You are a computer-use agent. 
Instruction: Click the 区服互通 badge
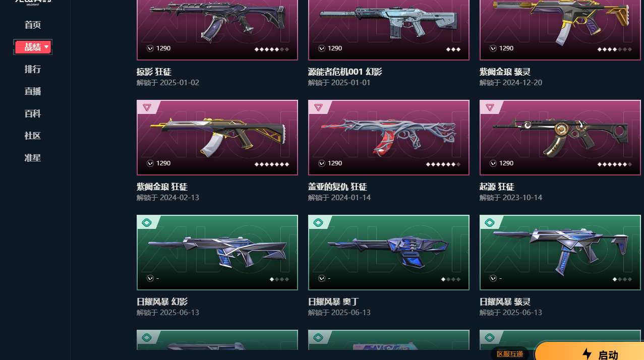(510, 353)
